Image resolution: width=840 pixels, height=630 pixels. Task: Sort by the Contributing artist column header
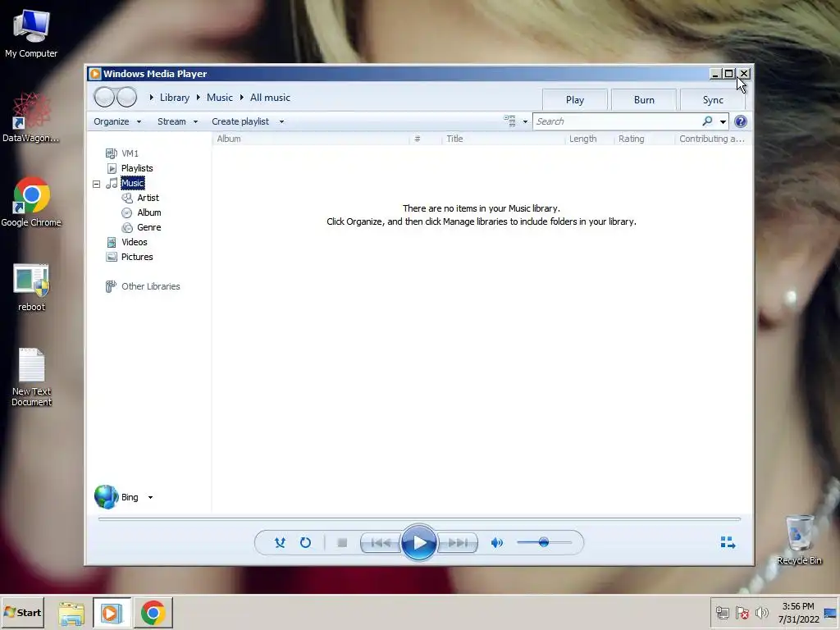tap(712, 139)
